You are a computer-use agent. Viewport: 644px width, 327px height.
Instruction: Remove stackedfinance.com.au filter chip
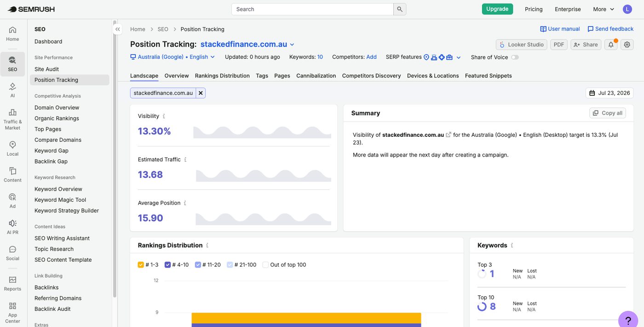(201, 93)
